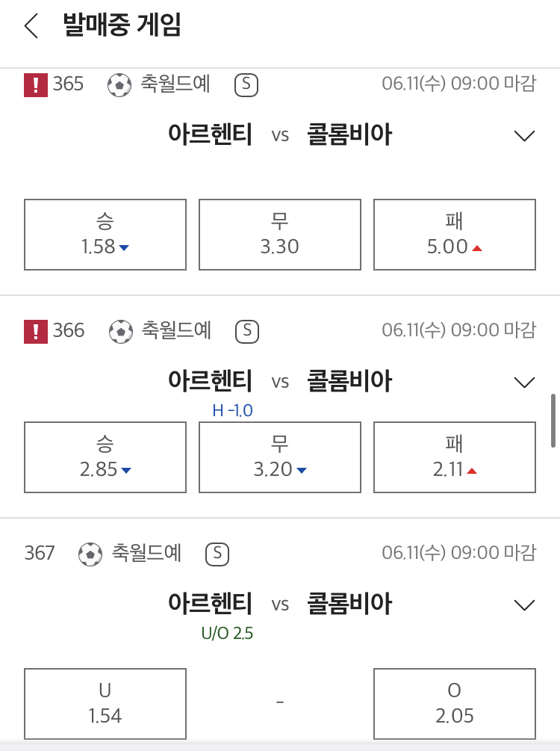
Task: Click the vertical scrollbar thumb
Action: point(553,421)
